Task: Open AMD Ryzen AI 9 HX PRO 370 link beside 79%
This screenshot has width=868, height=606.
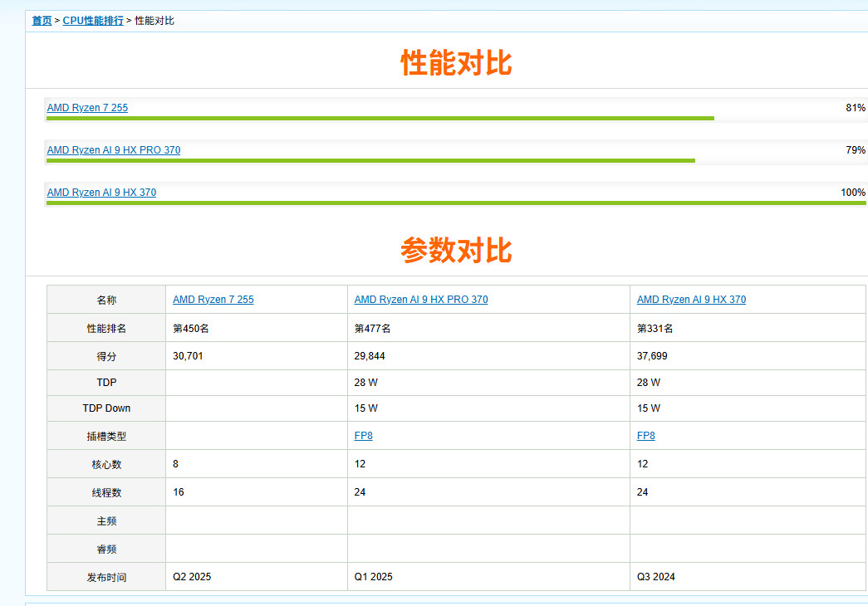Action: click(114, 150)
